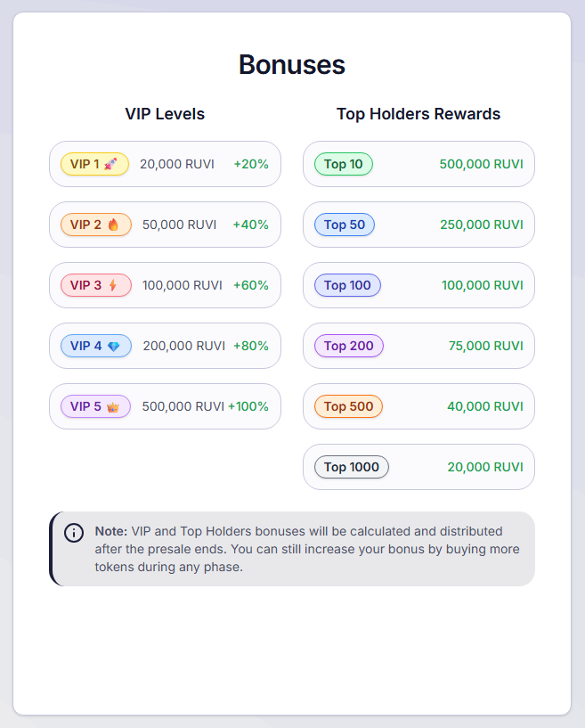585x728 pixels.
Task: Expand the Top 10 rewards row
Action: 418,164
